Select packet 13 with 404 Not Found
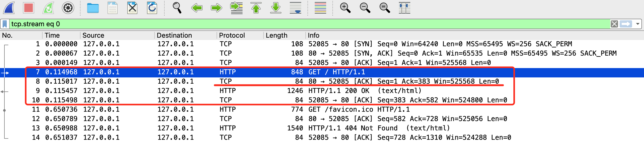Screen dimensions: 644x146 [x=260, y=128]
